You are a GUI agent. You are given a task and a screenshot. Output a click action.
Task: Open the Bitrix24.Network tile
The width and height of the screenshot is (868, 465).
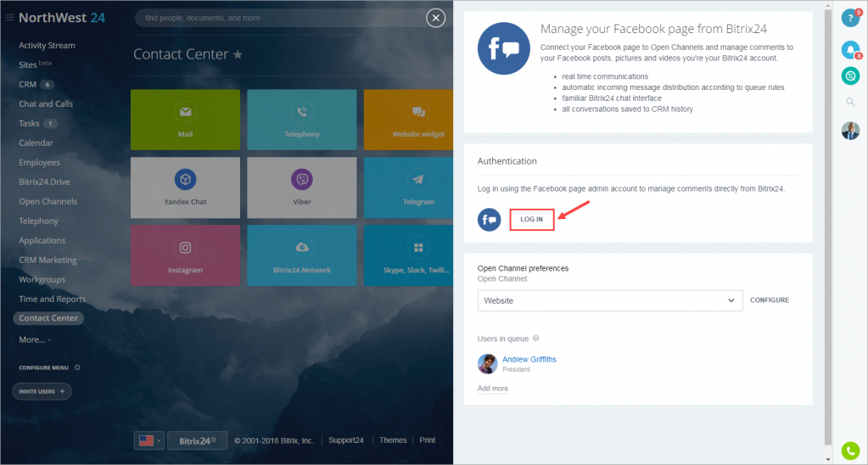(x=302, y=255)
